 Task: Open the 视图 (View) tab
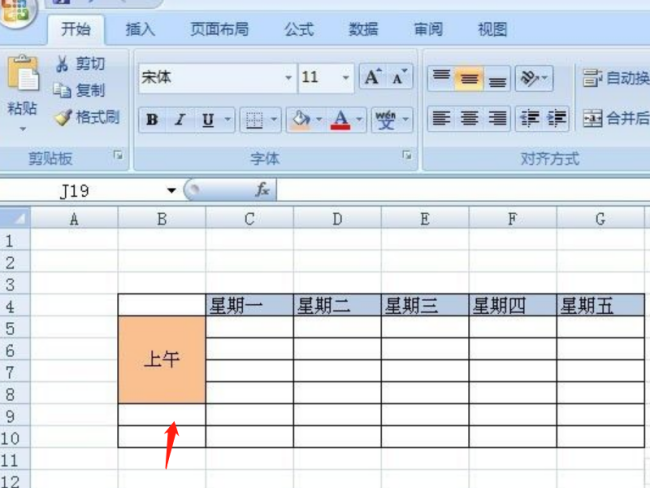click(x=492, y=29)
